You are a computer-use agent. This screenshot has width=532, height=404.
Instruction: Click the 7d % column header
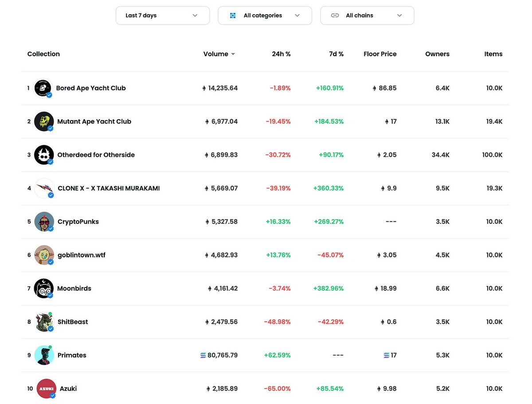tap(336, 54)
